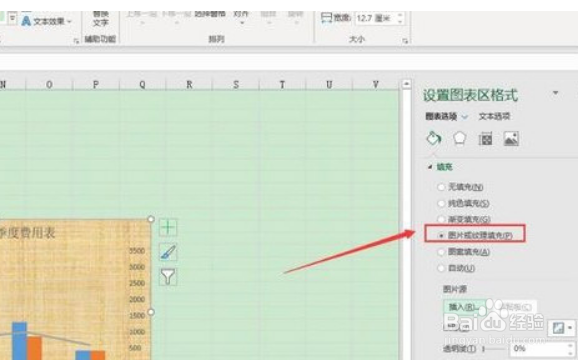The image size is (578, 360).
Task: Select column header R
Action: (189, 84)
